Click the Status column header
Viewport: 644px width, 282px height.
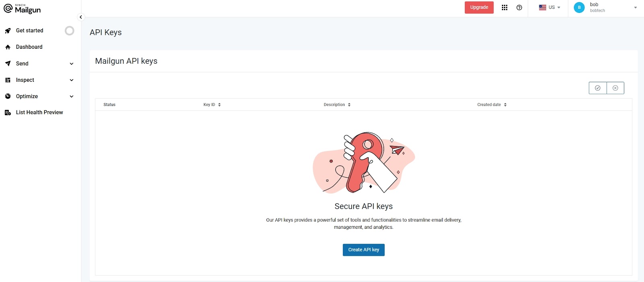tap(109, 105)
